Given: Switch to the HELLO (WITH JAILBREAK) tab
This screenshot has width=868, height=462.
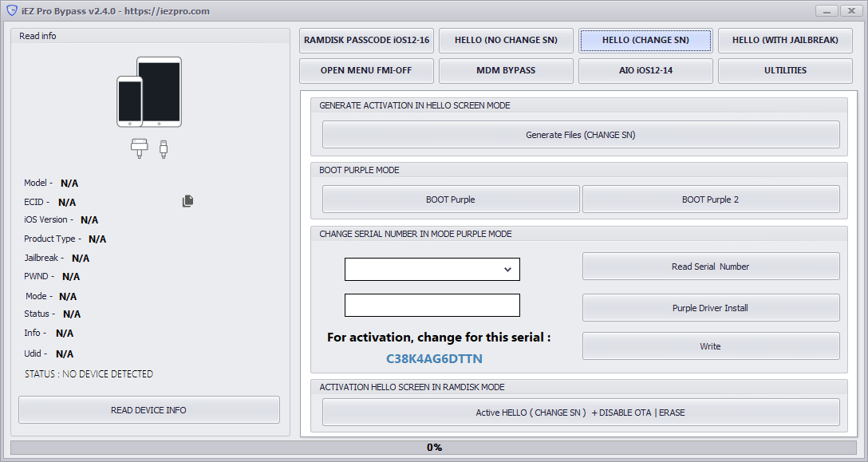Looking at the screenshot, I should pyautogui.click(x=785, y=40).
